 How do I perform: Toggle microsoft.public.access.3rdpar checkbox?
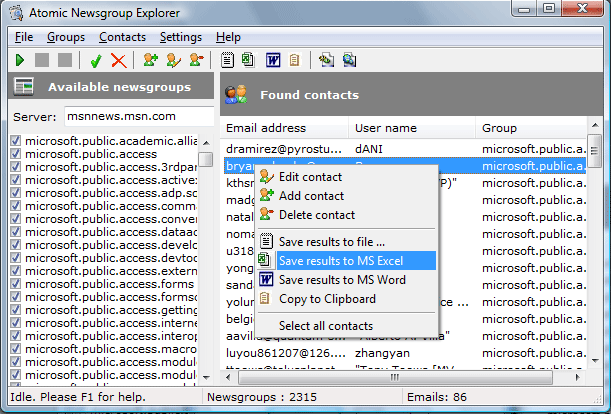point(16,166)
